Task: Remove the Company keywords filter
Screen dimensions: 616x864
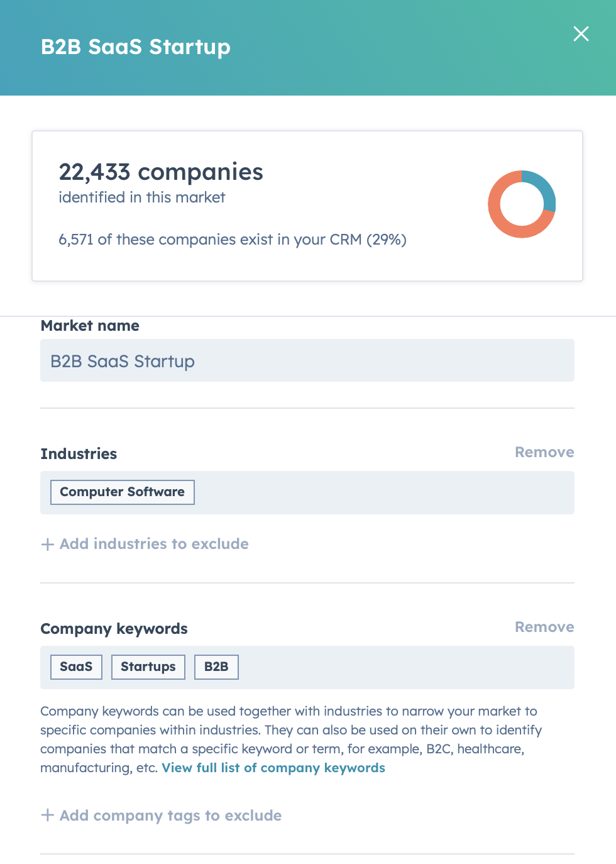Action: click(x=544, y=627)
